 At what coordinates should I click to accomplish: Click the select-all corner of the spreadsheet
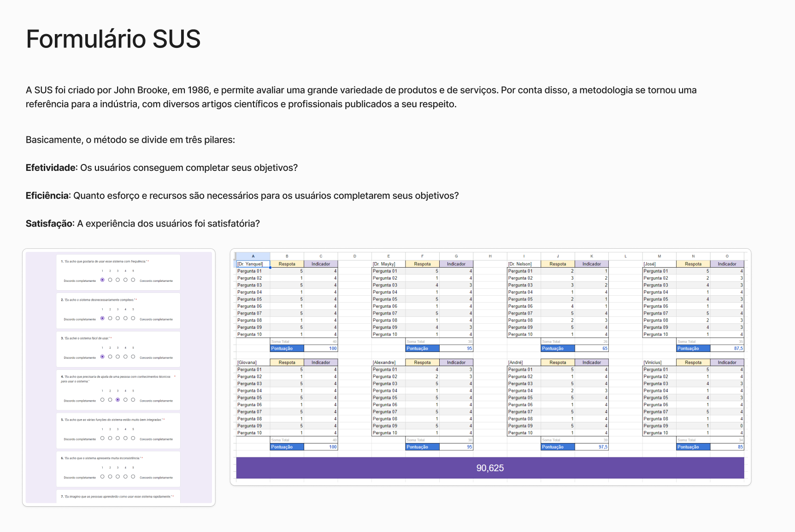(x=235, y=256)
